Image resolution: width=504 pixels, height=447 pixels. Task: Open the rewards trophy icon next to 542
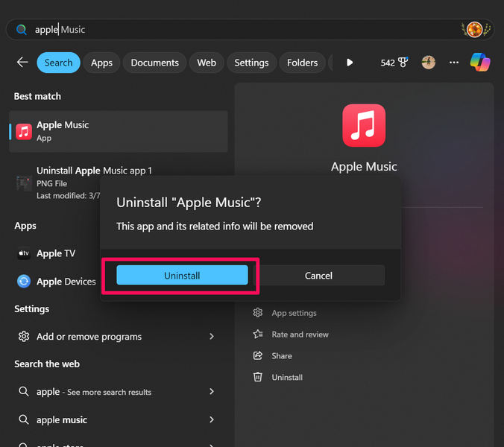(x=403, y=62)
